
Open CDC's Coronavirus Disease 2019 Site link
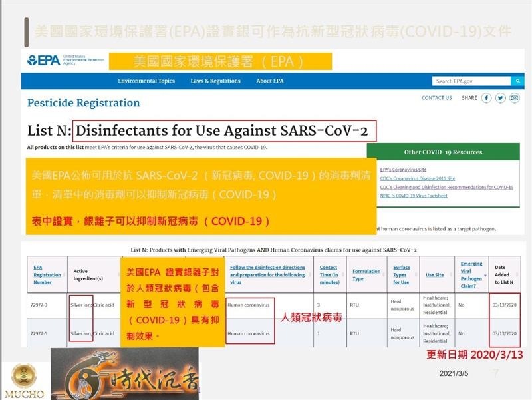pos(418,178)
